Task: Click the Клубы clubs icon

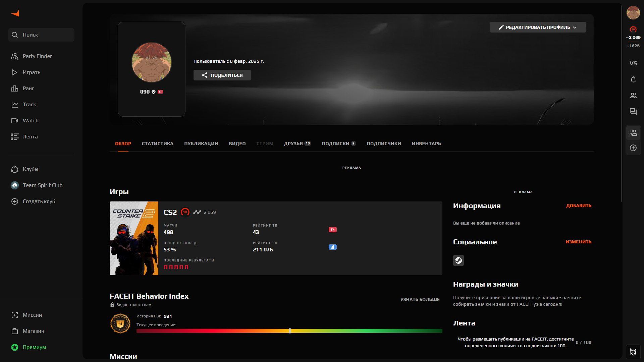Action: [14, 169]
